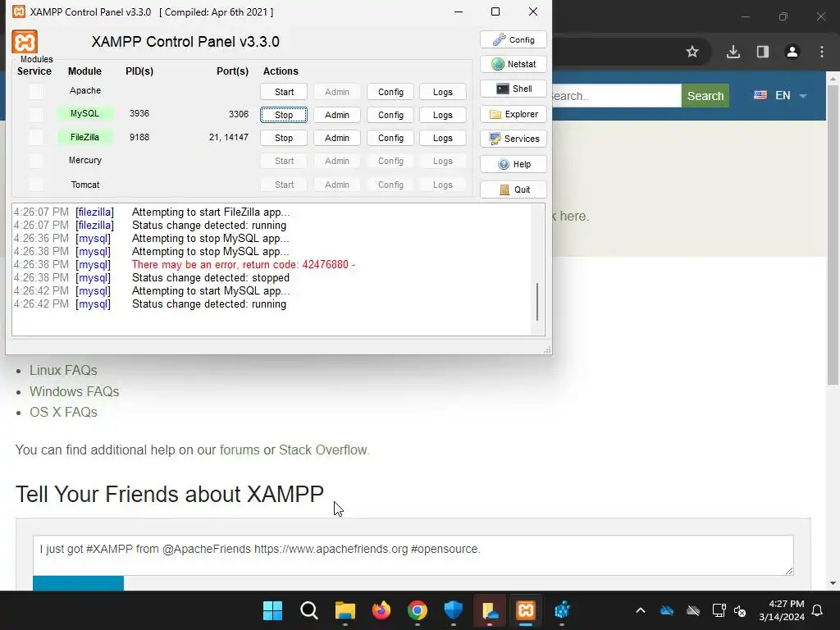Click XAMPP icon in taskbar

[526, 610]
